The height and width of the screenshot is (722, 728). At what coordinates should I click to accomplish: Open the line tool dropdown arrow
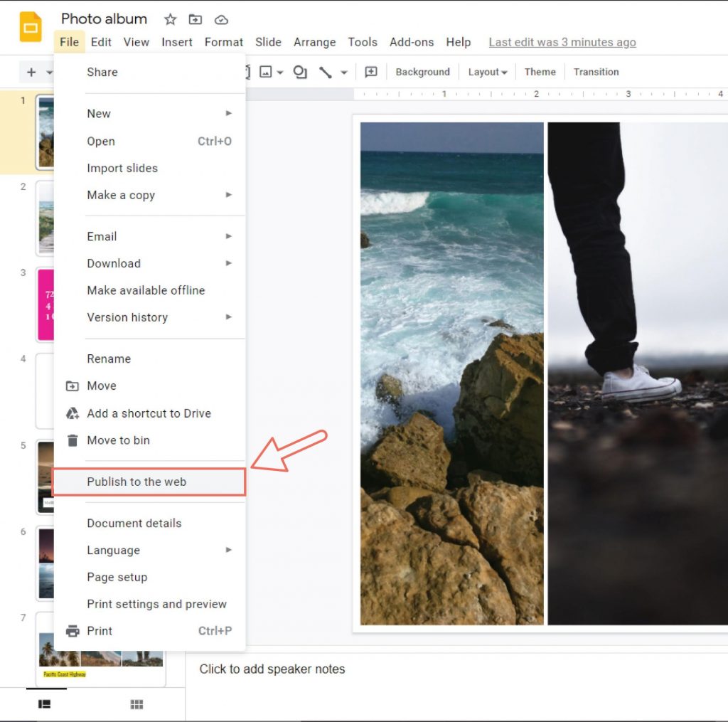pyautogui.click(x=344, y=73)
